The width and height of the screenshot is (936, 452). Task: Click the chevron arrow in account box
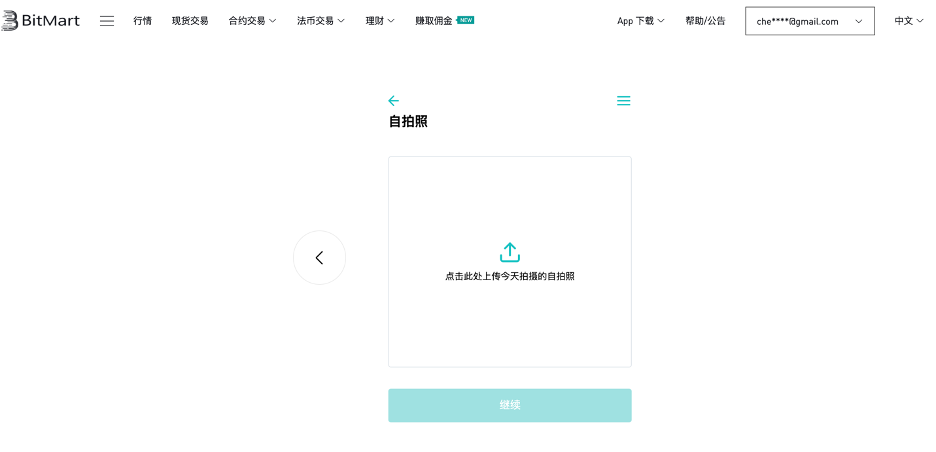(858, 21)
